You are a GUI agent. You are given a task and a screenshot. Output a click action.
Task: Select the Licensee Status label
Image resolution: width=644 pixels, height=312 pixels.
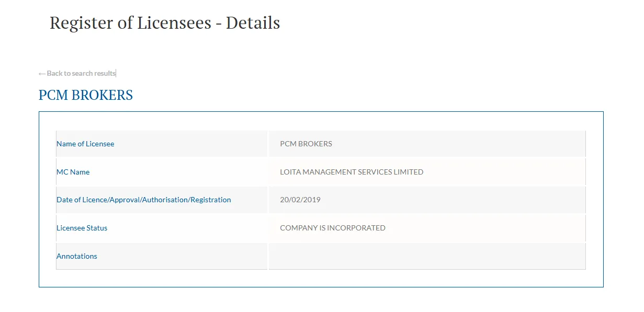click(82, 228)
